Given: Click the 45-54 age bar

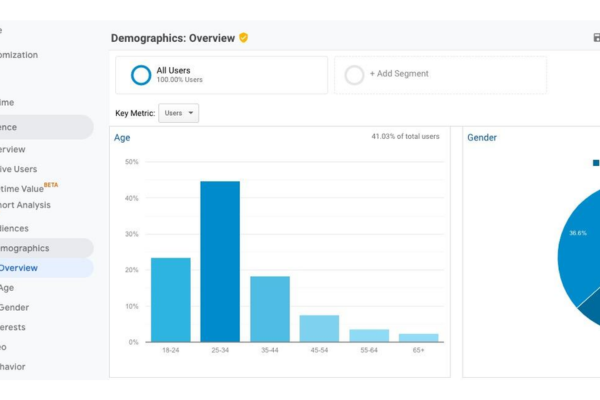Looking at the screenshot, I should click(x=319, y=328).
